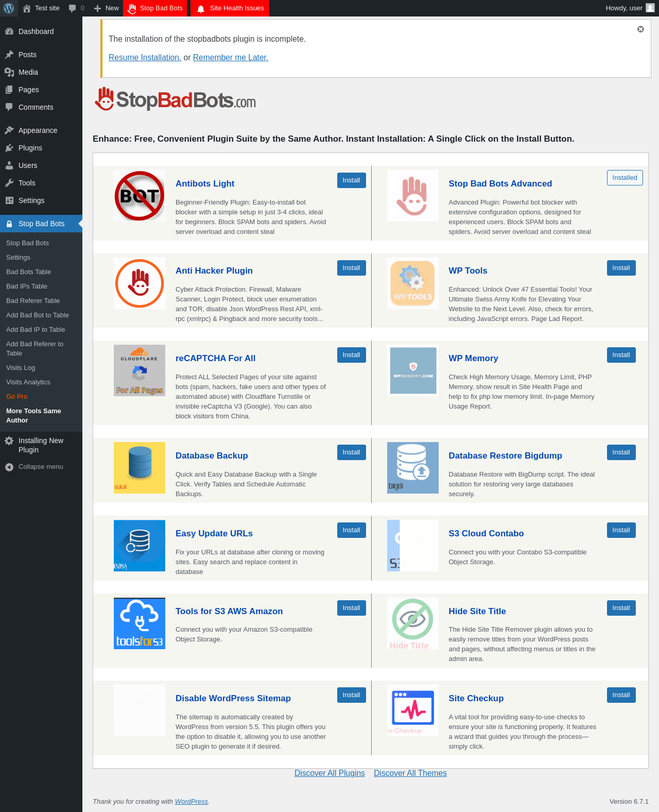Click the Database Restore Bigdump icon
This screenshot has height=812, width=659.
tap(413, 468)
